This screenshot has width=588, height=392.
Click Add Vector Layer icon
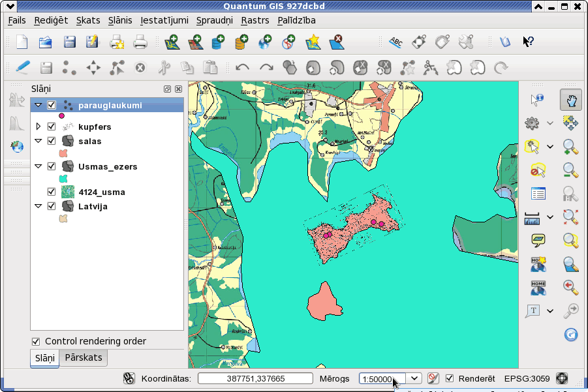tap(172, 42)
